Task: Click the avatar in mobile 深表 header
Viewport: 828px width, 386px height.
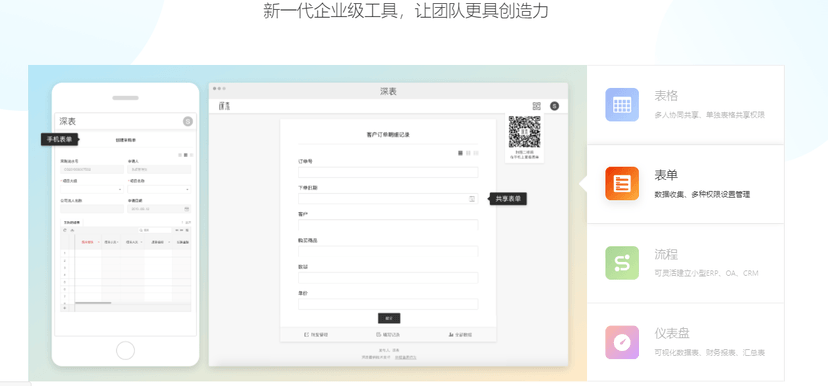Action: 188,121
